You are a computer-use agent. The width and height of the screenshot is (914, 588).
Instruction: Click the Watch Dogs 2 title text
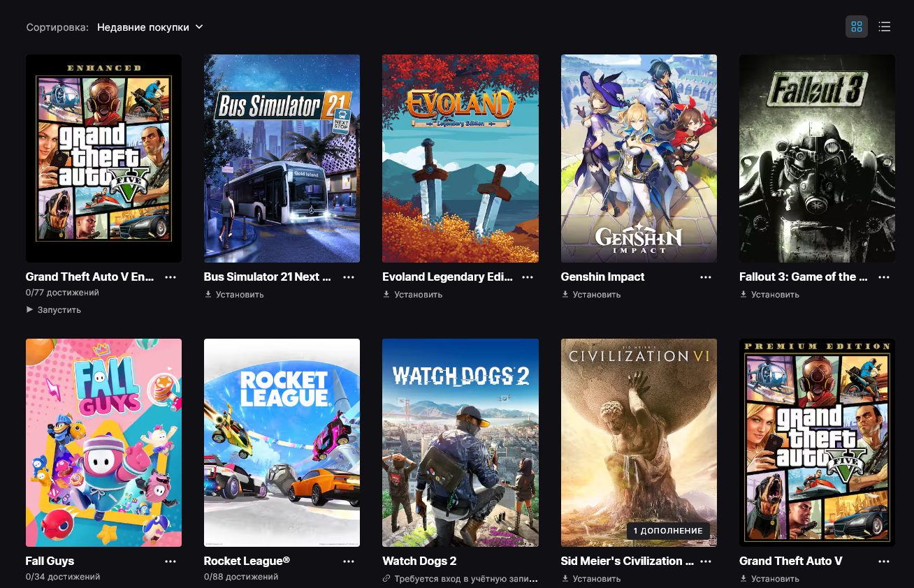click(419, 561)
